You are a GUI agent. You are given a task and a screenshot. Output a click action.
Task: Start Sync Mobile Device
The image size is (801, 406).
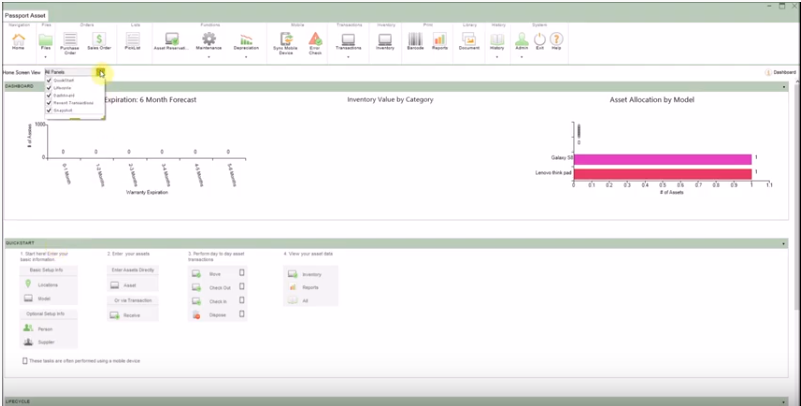286,43
